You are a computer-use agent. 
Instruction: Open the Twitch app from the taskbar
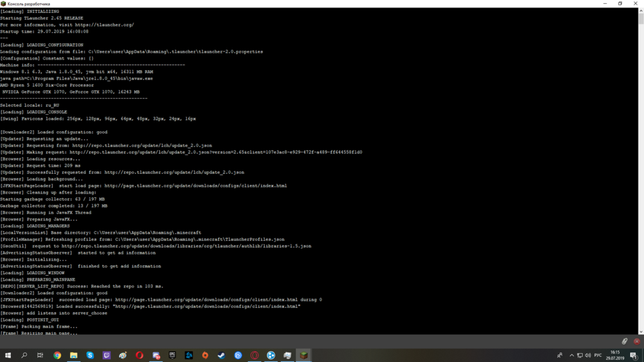106,355
